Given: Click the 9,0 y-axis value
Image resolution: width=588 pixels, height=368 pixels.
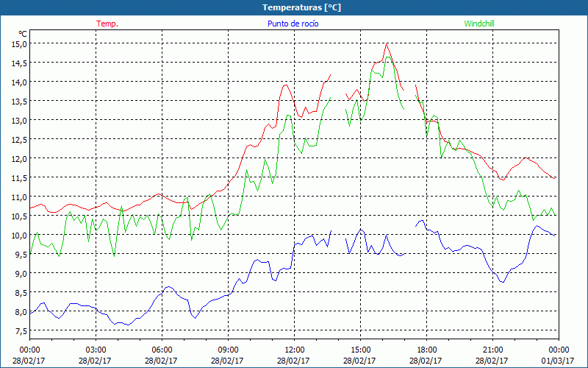Looking at the screenshot, I should pyautogui.click(x=21, y=274).
